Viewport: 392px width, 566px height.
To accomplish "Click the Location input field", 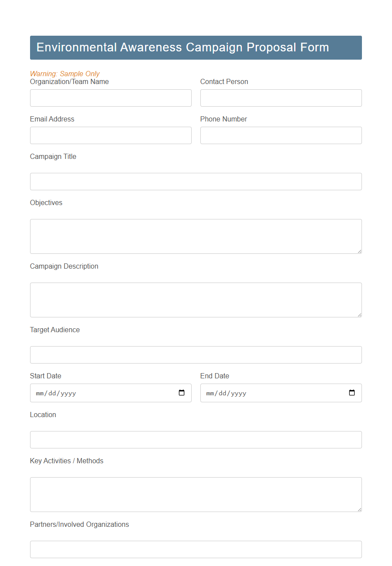I will click(196, 440).
